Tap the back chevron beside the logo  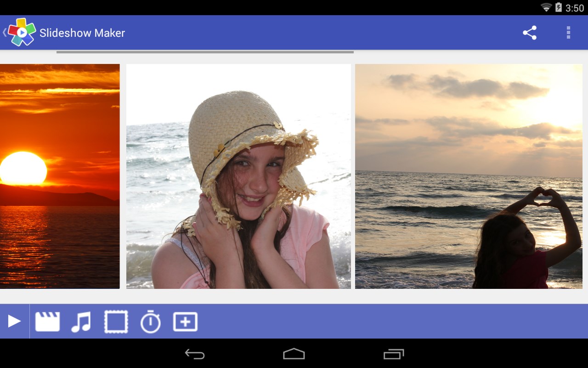(x=4, y=33)
